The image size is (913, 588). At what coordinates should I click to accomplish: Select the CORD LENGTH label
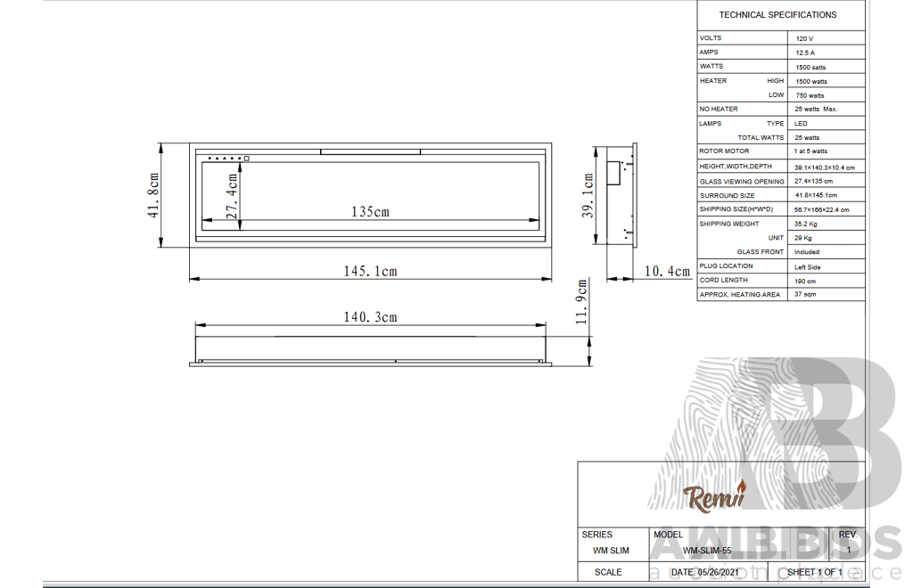coord(723,281)
